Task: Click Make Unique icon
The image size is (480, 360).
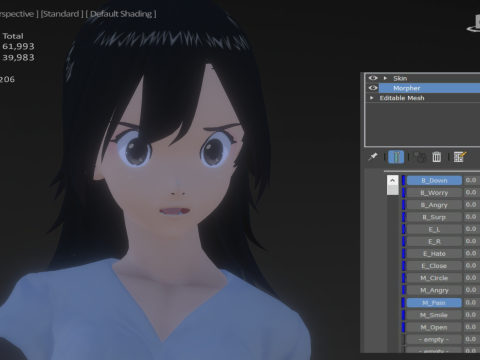Action: (420, 157)
